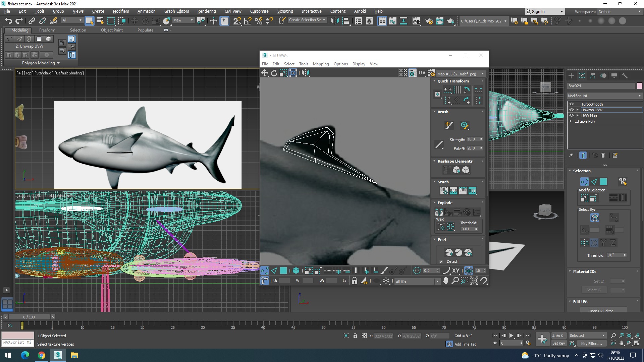Open the Rendering menu

[x=207, y=11]
